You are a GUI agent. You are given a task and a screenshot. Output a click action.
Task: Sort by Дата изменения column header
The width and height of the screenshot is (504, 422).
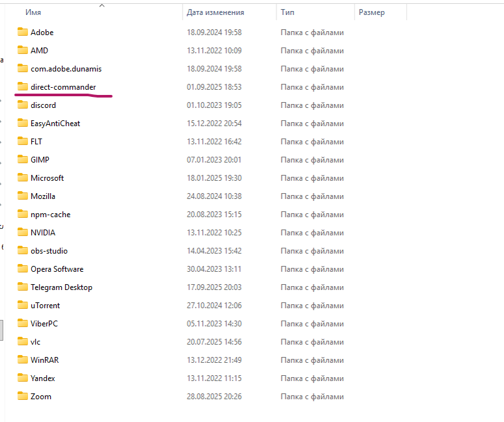click(215, 12)
